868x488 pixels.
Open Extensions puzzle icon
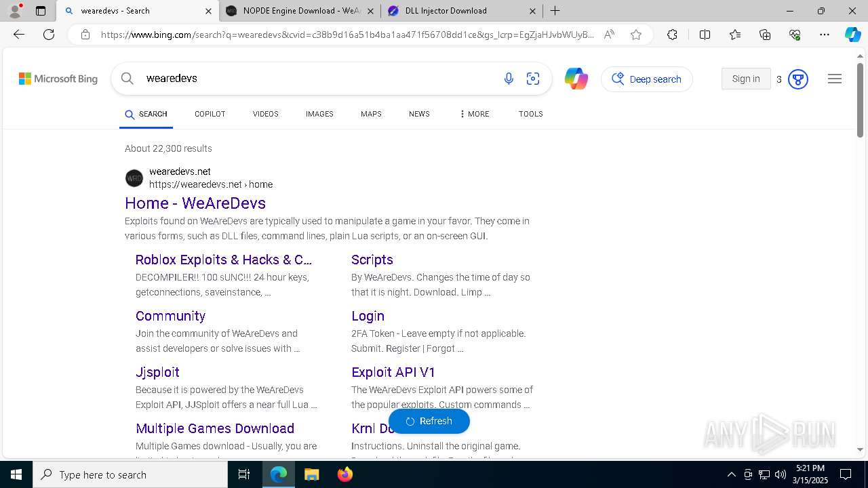tap(672, 35)
